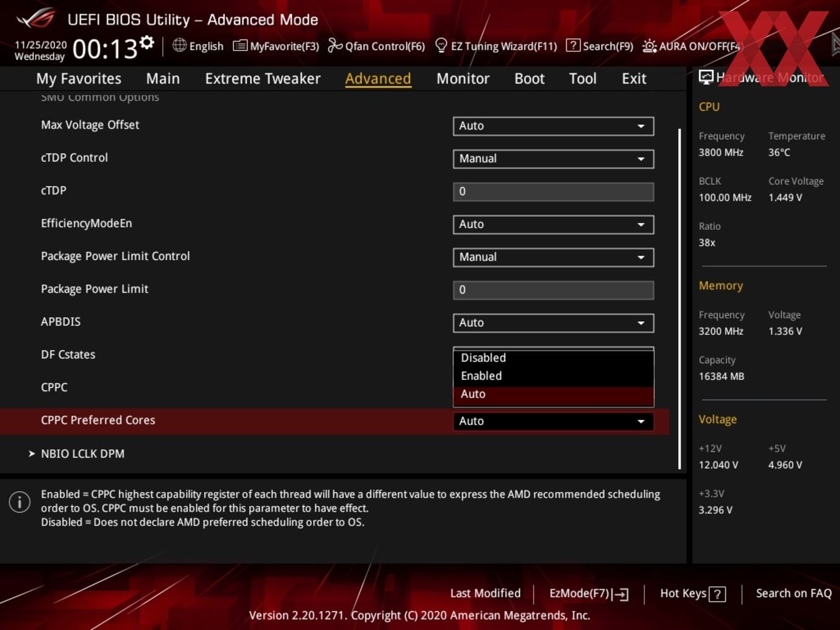
Task: Open the Monitor tab
Action: tap(463, 78)
